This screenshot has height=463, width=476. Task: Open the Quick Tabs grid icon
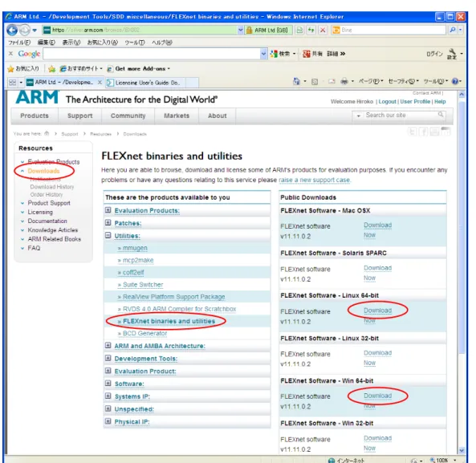tap(13, 82)
